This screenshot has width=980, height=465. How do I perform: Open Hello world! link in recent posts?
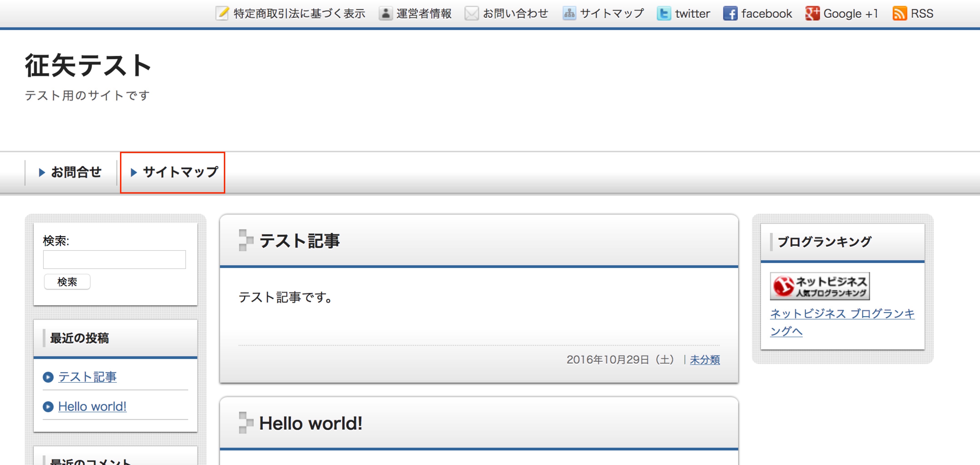[92, 406]
